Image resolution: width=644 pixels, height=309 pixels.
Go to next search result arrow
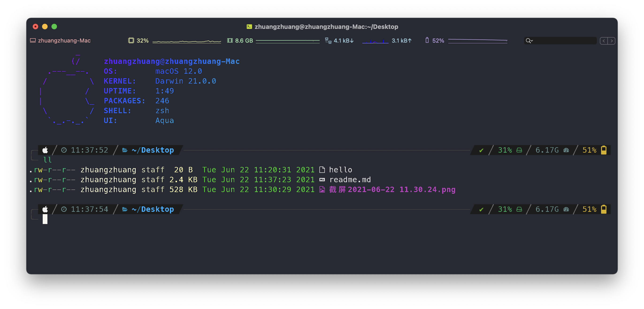[x=611, y=41]
